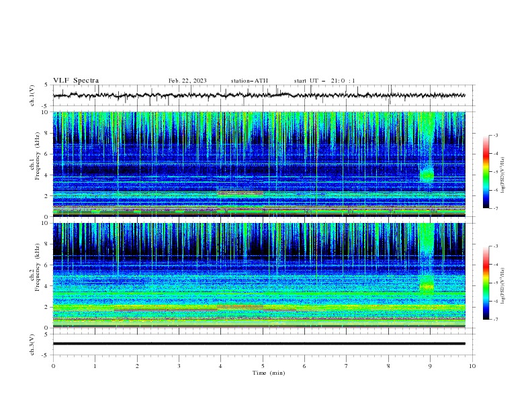Click the ch.1 spectrogram colorbar
The image size is (532, 411).
click(486, 172)
